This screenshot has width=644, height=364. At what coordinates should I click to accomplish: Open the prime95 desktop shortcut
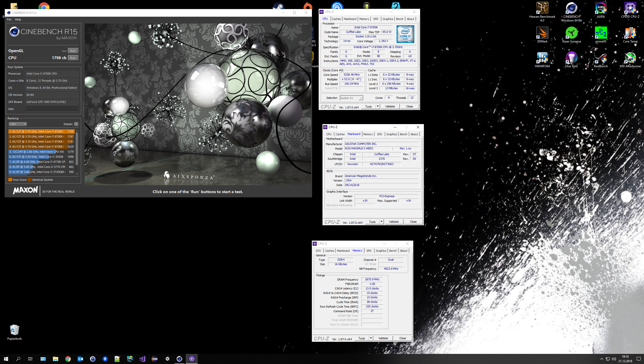601,35
